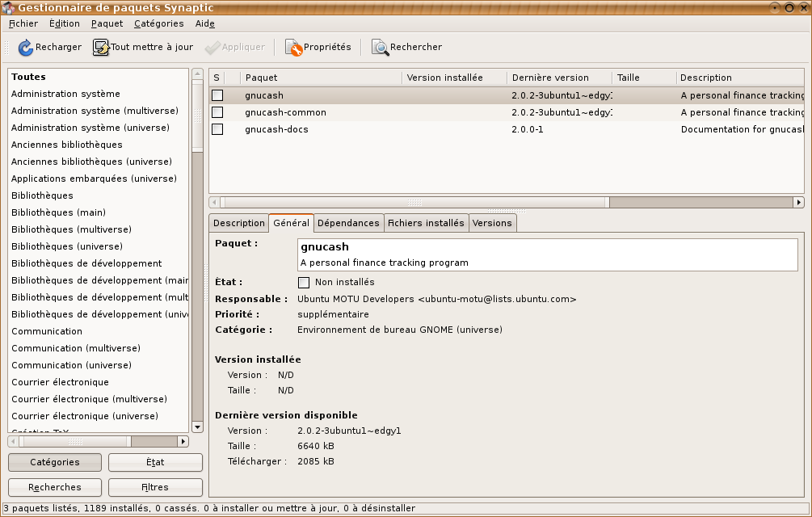
Task: Click the Non installés state checkbox
Action: coord(304,282)
